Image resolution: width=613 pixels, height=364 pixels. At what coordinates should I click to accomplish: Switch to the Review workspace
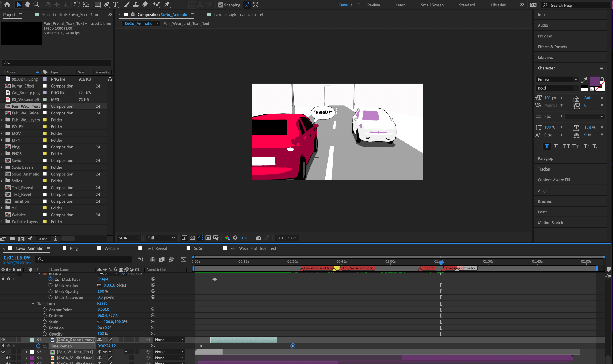point(374,5)
